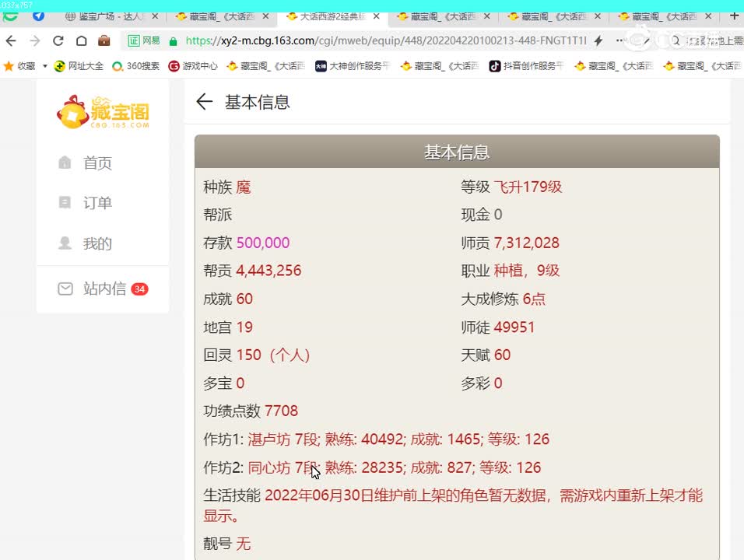Click the HTTPS padlock icon
Screen dimensions: 744x560
pos(174,42)
